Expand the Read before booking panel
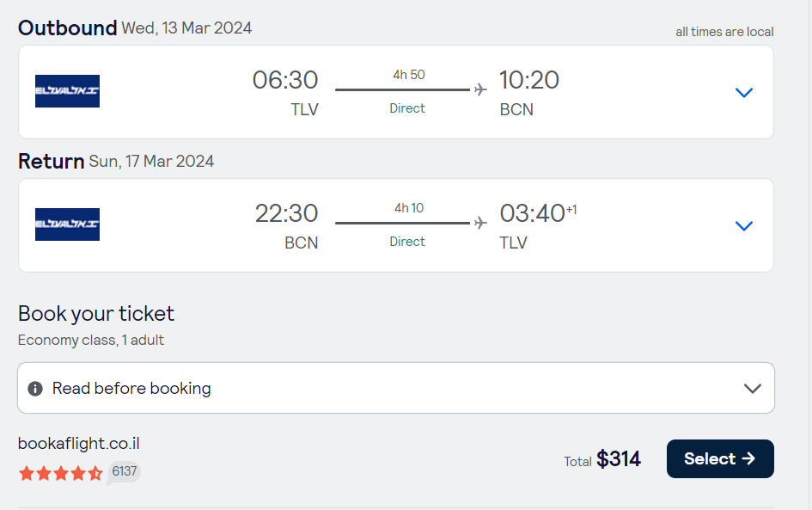The height and width of the screenshot is (510, 812). [x=396, y=388]
